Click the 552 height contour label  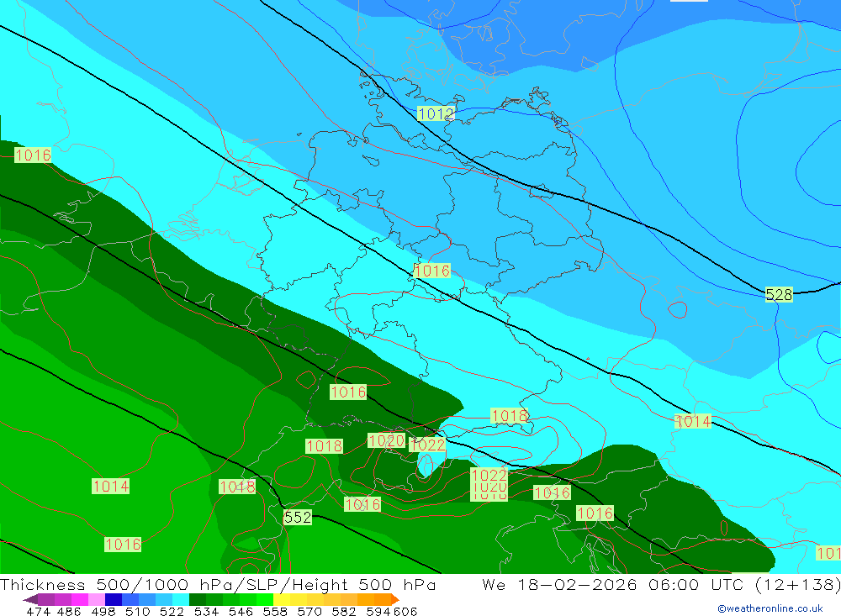(x=298, y=517)
